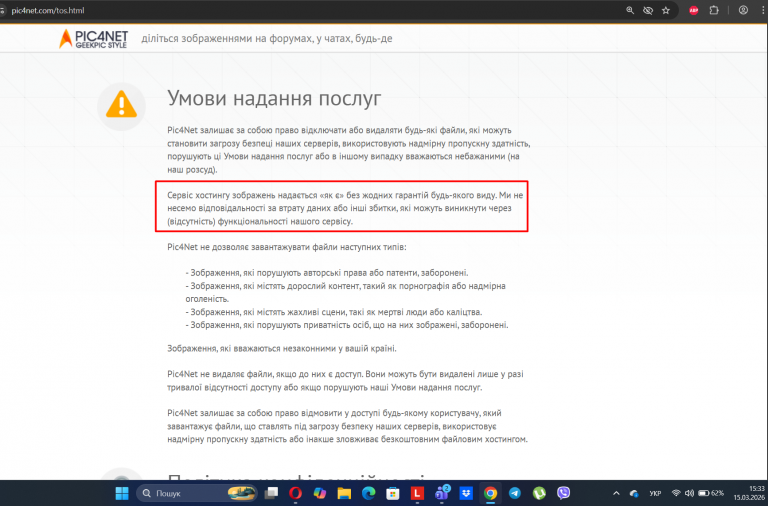Image resolution: width=768 pixels, height=506 pixels.
Task: Click the site info icon before URL
Action: click(2, 10)
